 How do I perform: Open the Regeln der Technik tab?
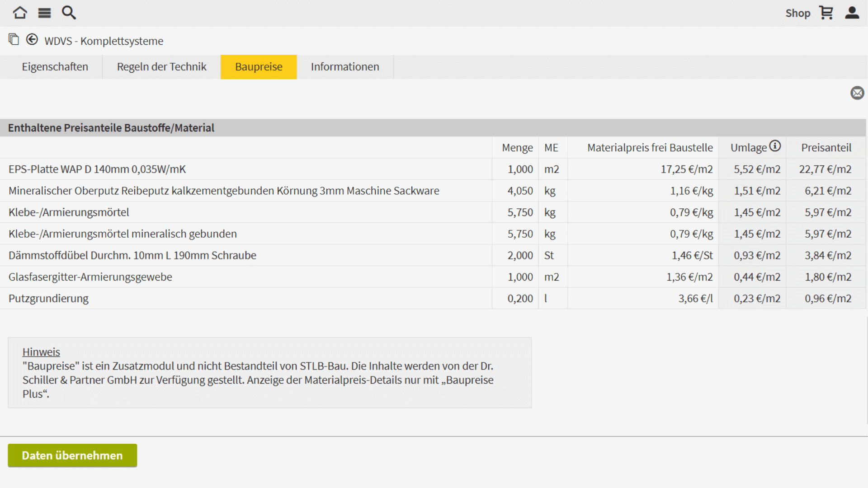pyautogui.click(x=161, y=67)
